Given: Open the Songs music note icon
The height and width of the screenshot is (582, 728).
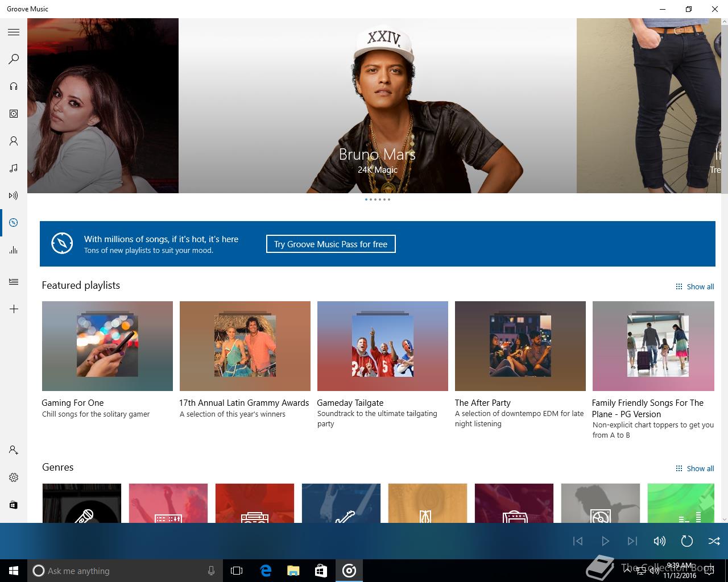Looking at the screenshot, I should click(14, 168).
